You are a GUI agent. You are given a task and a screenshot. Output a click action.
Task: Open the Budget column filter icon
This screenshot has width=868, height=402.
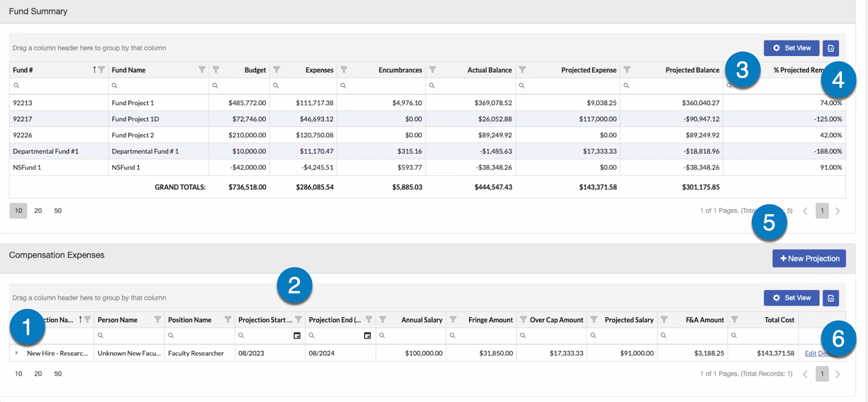tap(216, 70)
